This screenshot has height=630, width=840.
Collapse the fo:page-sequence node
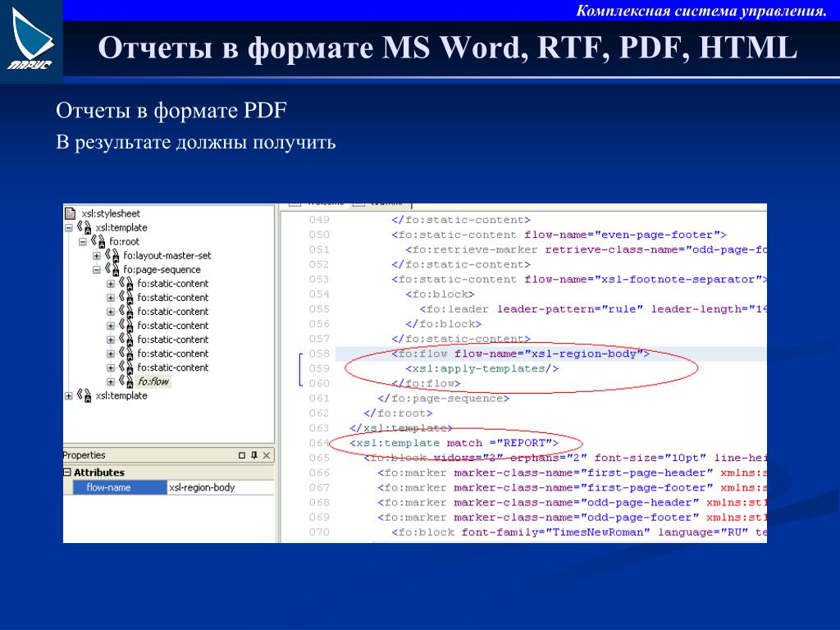pos(97,269)
